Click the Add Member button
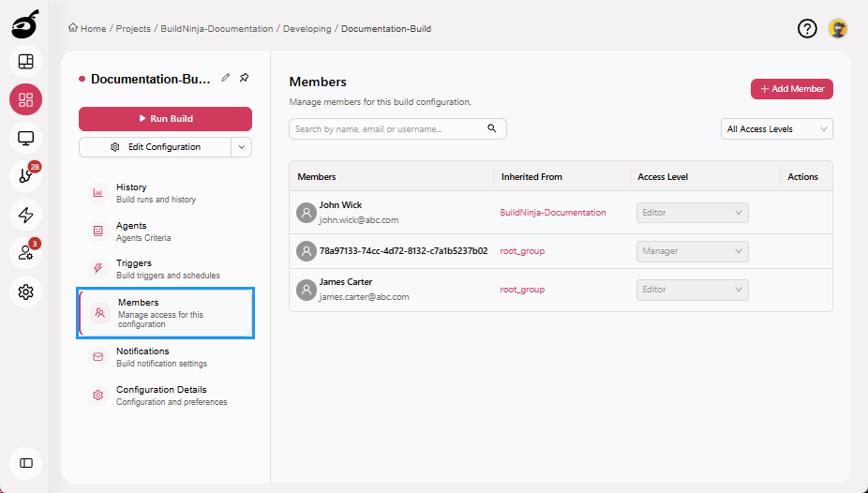868x493 pixels. coord(792,88)
